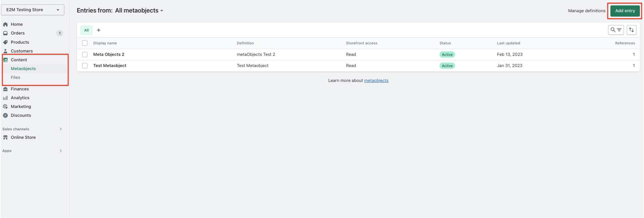Click the Orders inbox icon
The width and height of the screenshot is (644, 218).
pyautogui.click(x=5, y=33)
